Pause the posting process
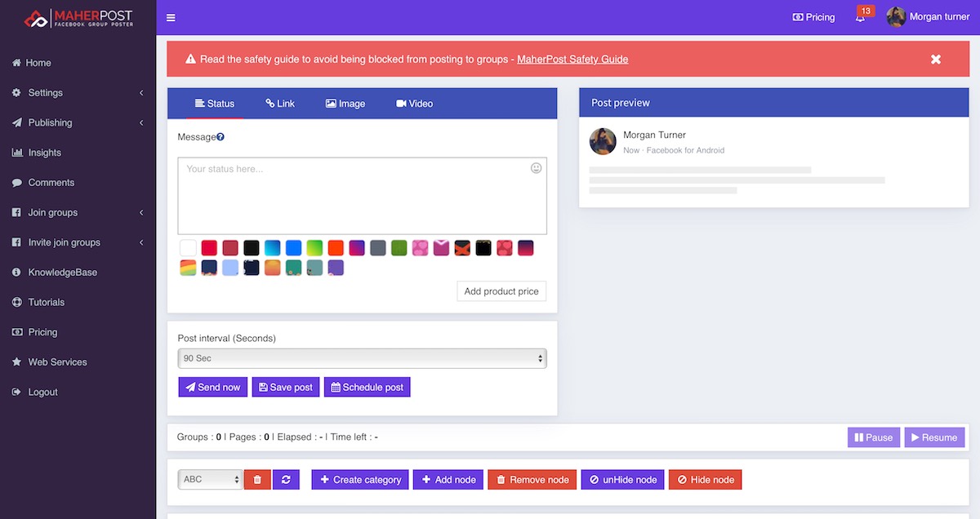Viewport: 980px width, 519px height. (874, 437)
